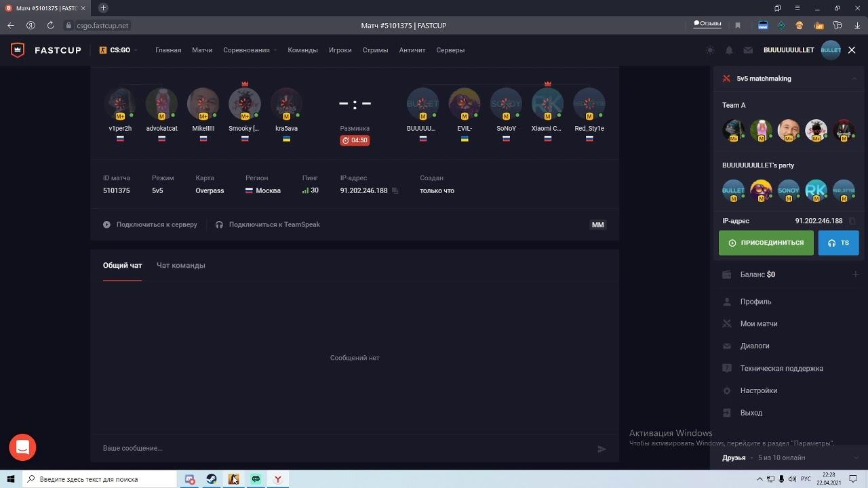Copy IP address icon in match info
Screen dimensions: 868x488
[395, 191]
